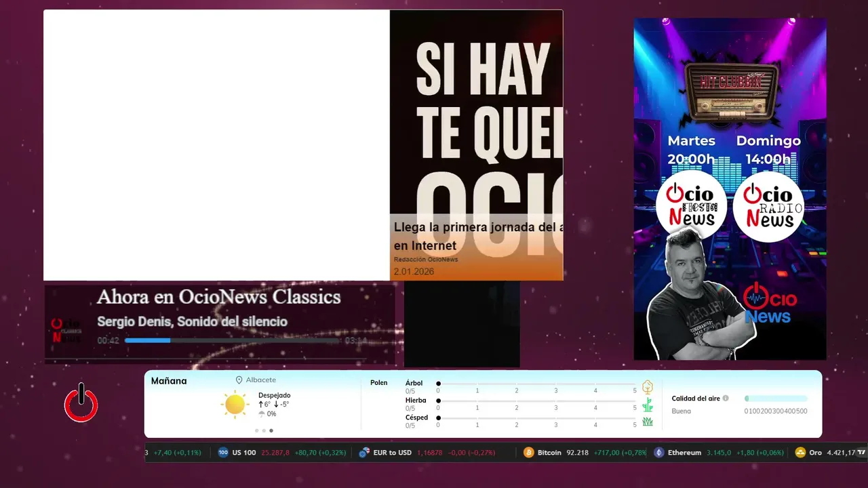Click the 'Calidad del aire' label

pos(696,399)
